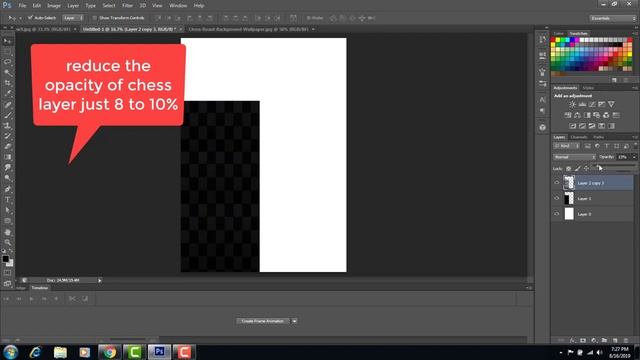The height and width of the screenshot is (360, 640).
Task: Open the blend mode Normal dropdown
Action: 575,157
